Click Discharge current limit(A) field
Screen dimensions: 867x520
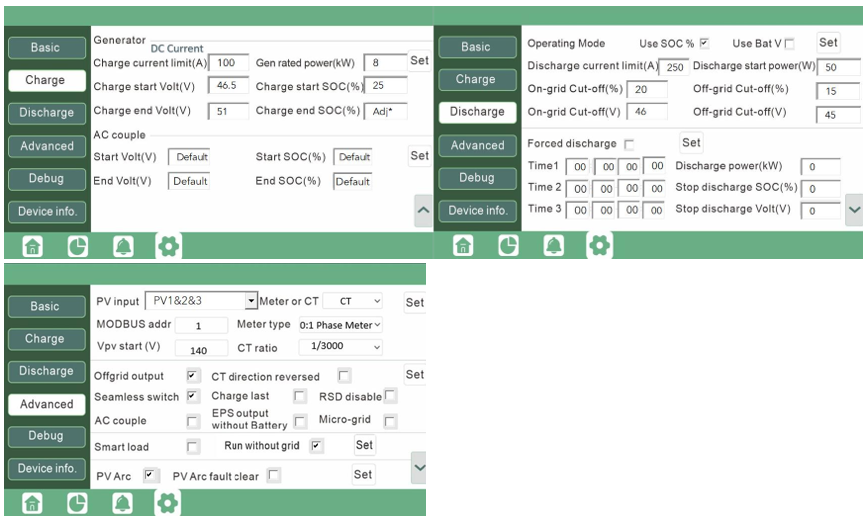pyautogui.click(x=674, y=67)
